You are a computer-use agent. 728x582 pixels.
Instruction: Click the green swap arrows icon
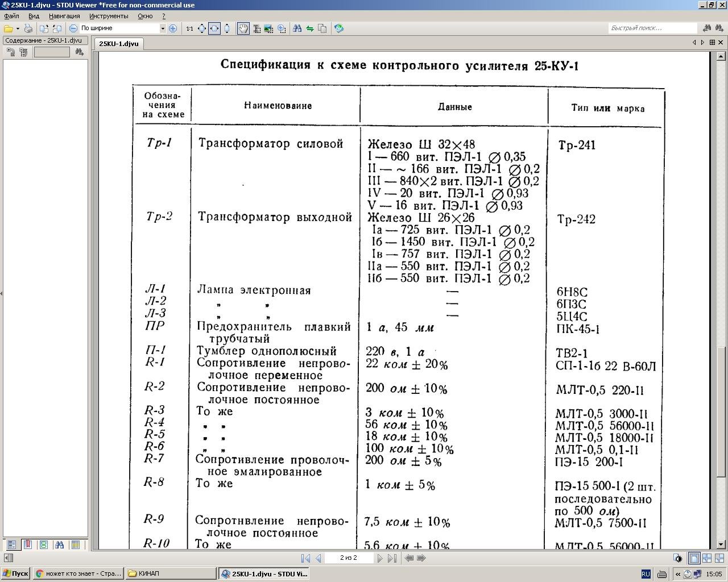[x=310, y=28]
